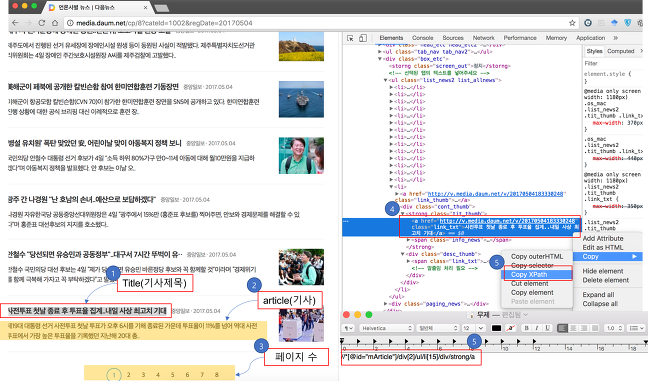The image size is (648, 381).
Task: Collapse the div box_etc node
Action: pyautogui.click(x=380, y=59)
